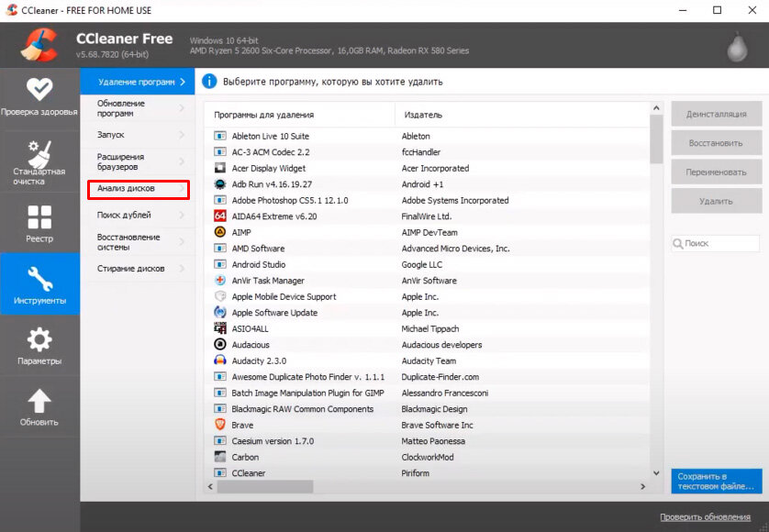Image resolution: width=769 pixels, height=532 pixels.
Task: Click the AIDA64 Extreme red icon
Action: pyautogui.click(x=220, y=216)
